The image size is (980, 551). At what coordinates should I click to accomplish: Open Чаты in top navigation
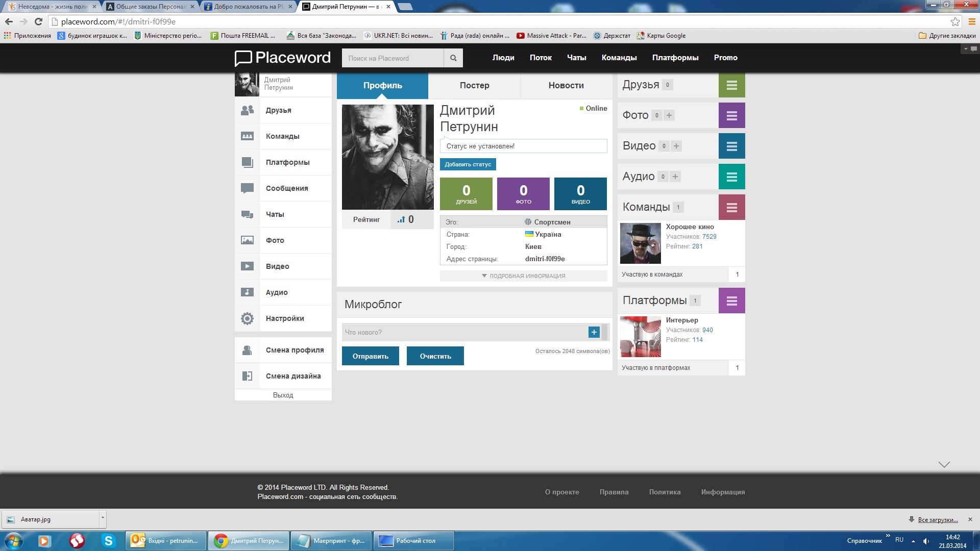tap(577, 58)
